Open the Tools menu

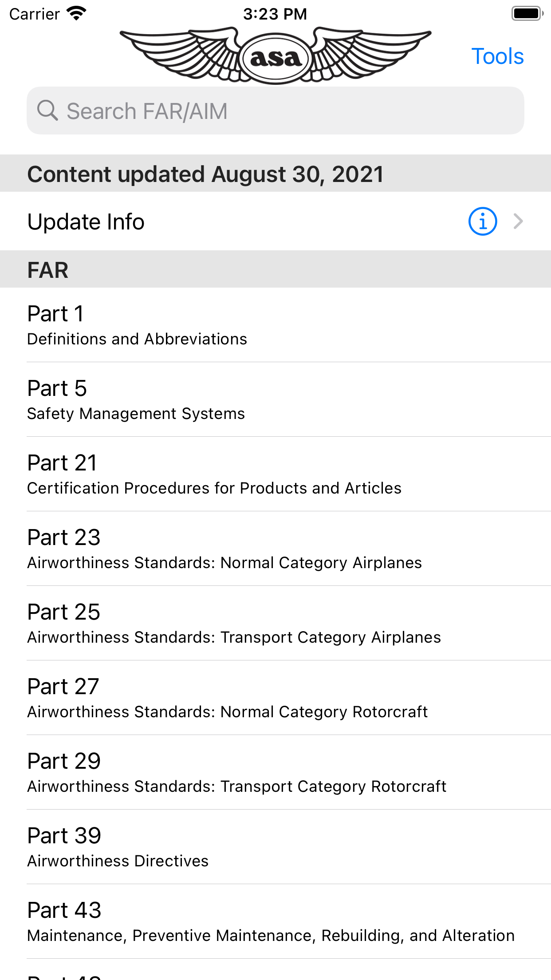pos(497,56)
